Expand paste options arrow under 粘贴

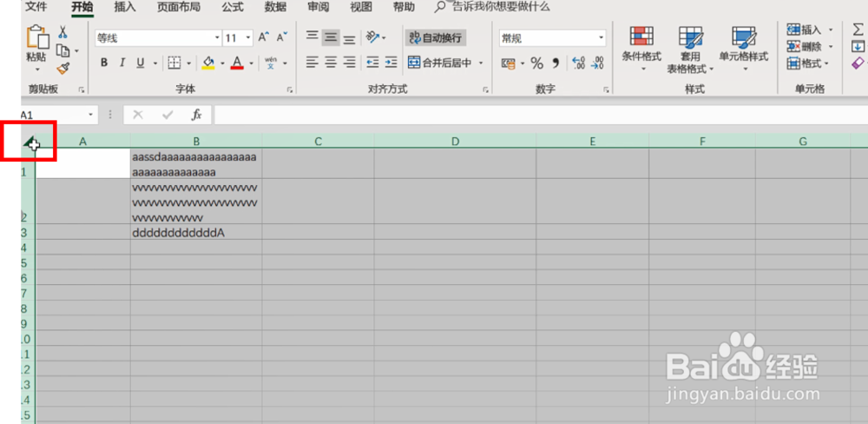click(37, 70)
